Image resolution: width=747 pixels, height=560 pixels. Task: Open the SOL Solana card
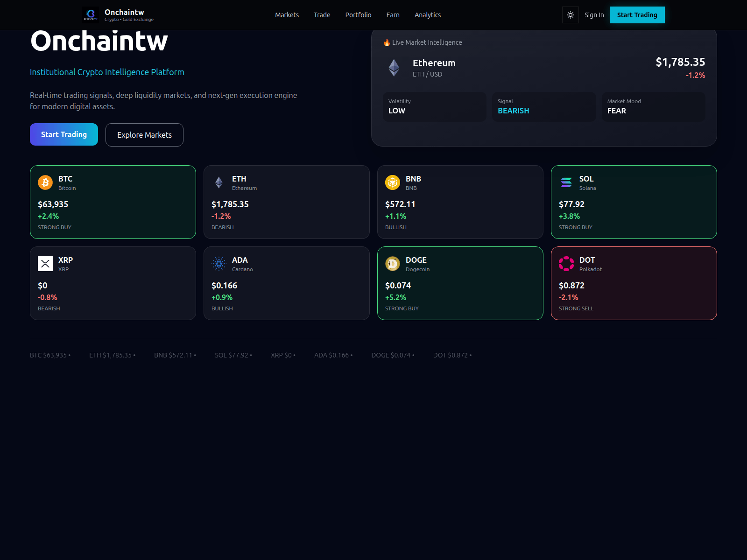634,202
